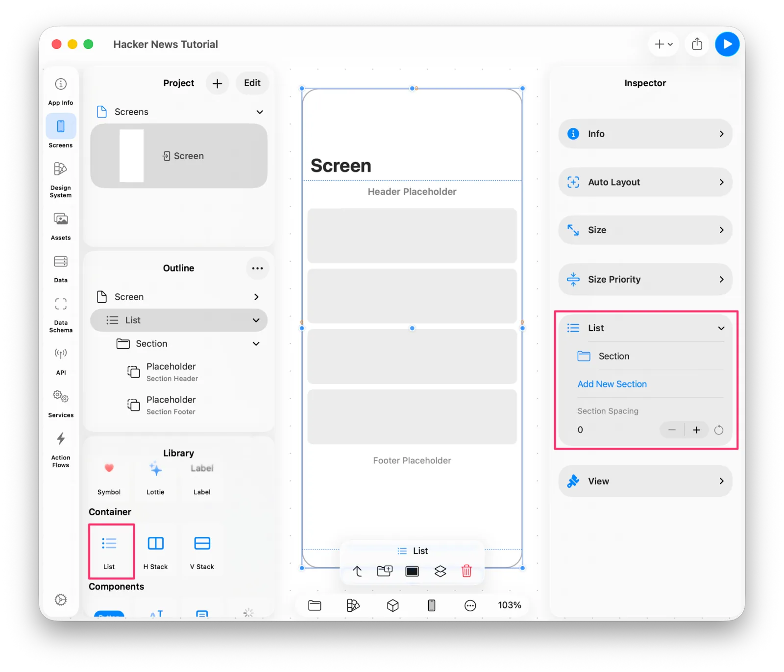
Task: Add the H Stack container from Library
Action: click(156, 552)
